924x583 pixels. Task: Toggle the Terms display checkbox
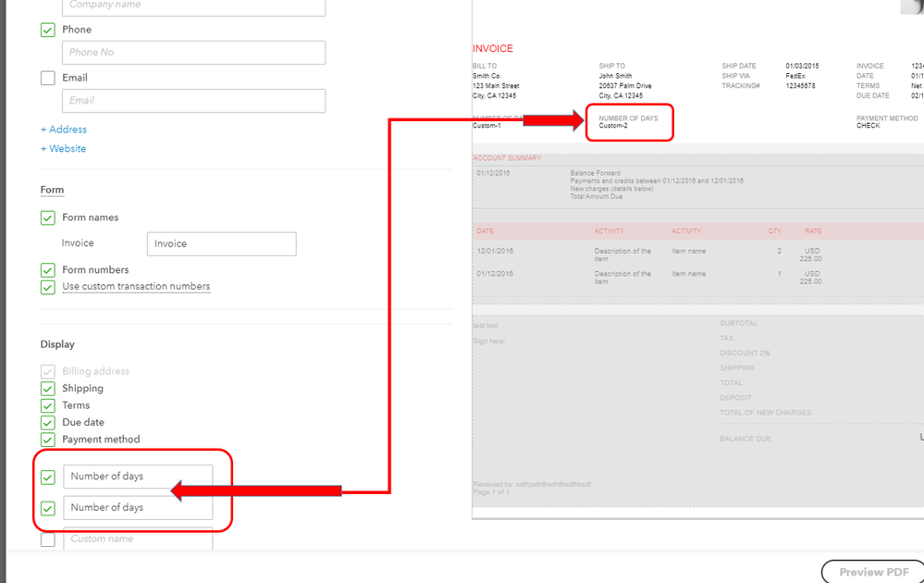pyautogui.click(x=47, y=404)
